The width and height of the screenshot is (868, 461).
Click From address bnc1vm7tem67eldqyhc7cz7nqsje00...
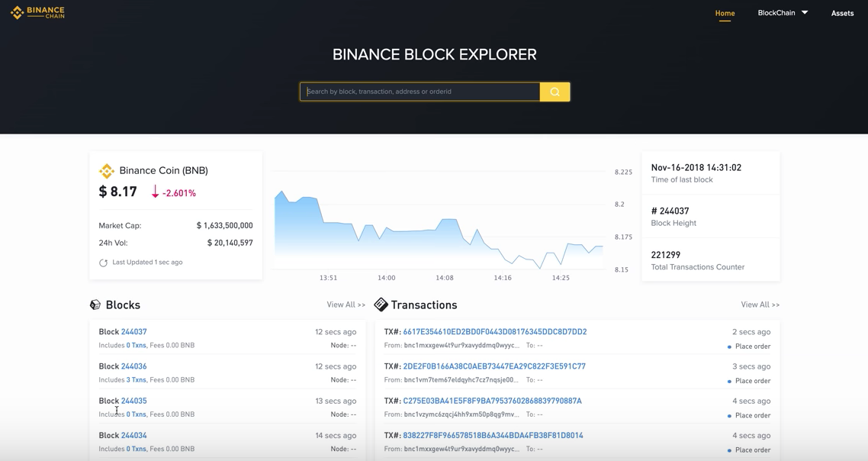[x=461, y=380]
